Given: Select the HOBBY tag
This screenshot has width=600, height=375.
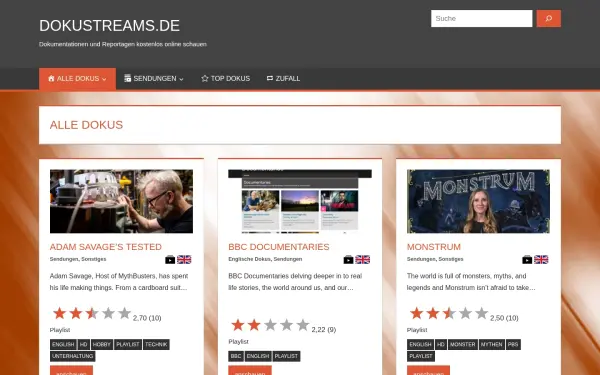Looking at the screenshot, I should [101, 344].
